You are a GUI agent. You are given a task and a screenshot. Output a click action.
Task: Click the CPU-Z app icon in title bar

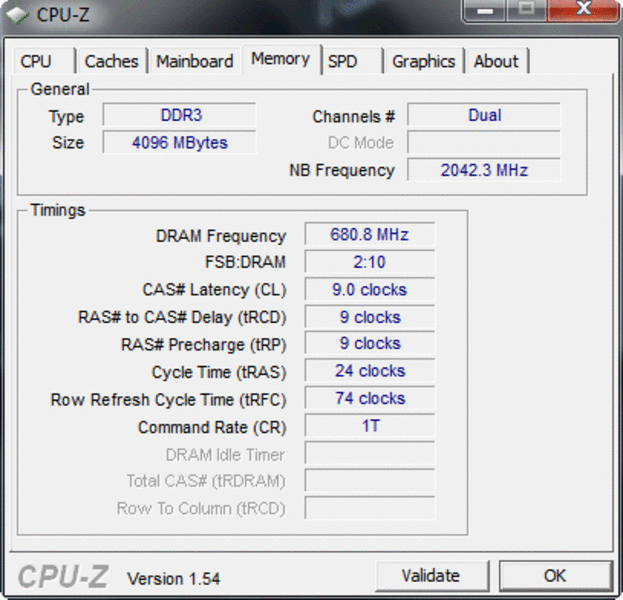point(17,15)
